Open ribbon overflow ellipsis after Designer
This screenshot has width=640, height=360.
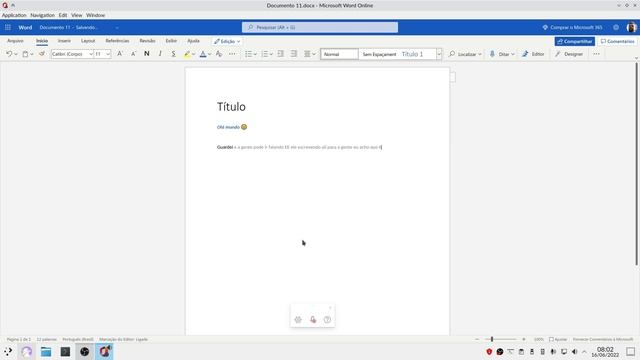pyautogui.click(x=596, y=54)
